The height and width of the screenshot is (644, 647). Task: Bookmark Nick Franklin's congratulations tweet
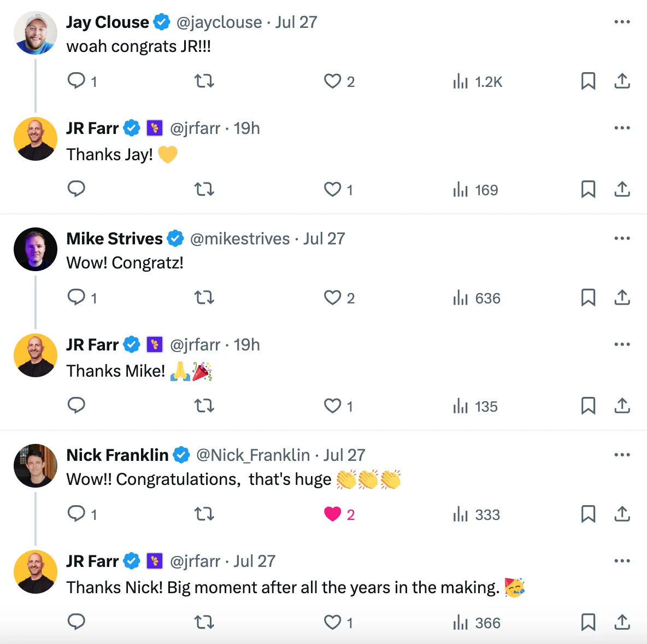[x=589, y=514]
